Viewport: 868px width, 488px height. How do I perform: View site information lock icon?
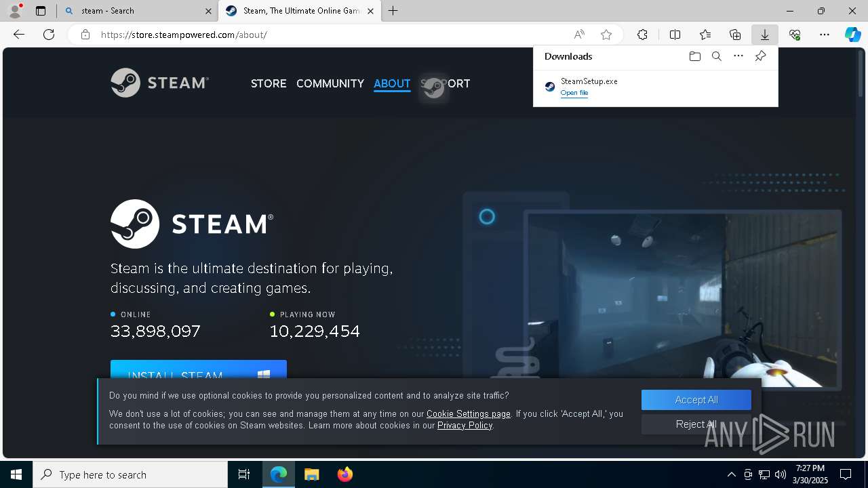pyautogui.click(x=85, y=35)
